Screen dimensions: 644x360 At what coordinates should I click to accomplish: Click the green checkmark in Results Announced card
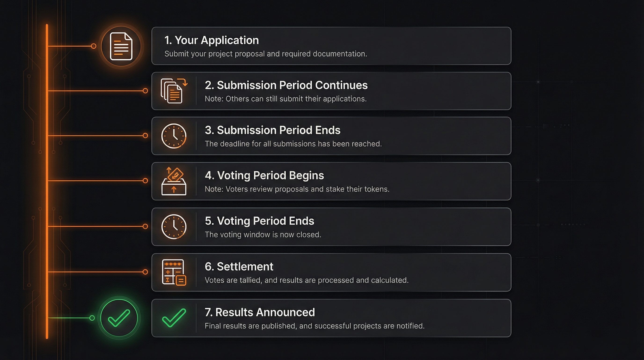[x=174, y=318]
